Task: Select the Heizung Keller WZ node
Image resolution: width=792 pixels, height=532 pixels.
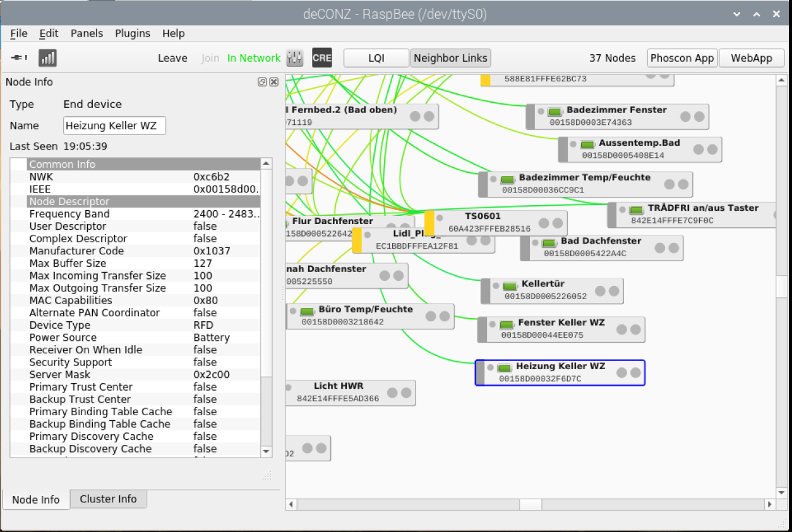Action: coord(560,372)
